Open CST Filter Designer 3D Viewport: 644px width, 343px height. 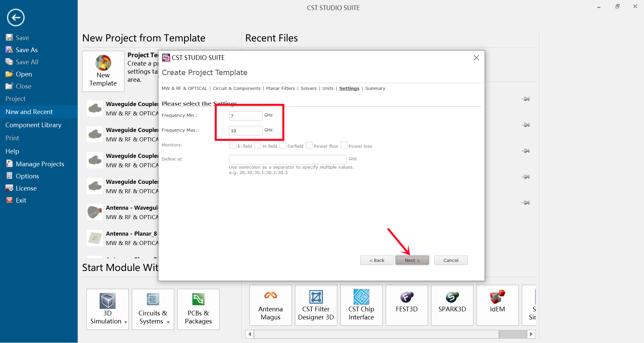tap(316, 305)
